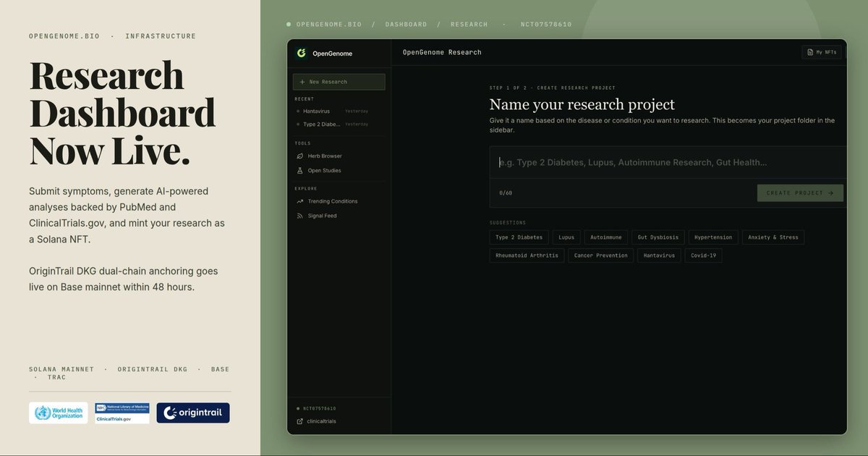The image size is (868, 456).
Task: Click DASHBOARD in the top breadcrumb
Action: pyautogui.click(x=406, y=25)
